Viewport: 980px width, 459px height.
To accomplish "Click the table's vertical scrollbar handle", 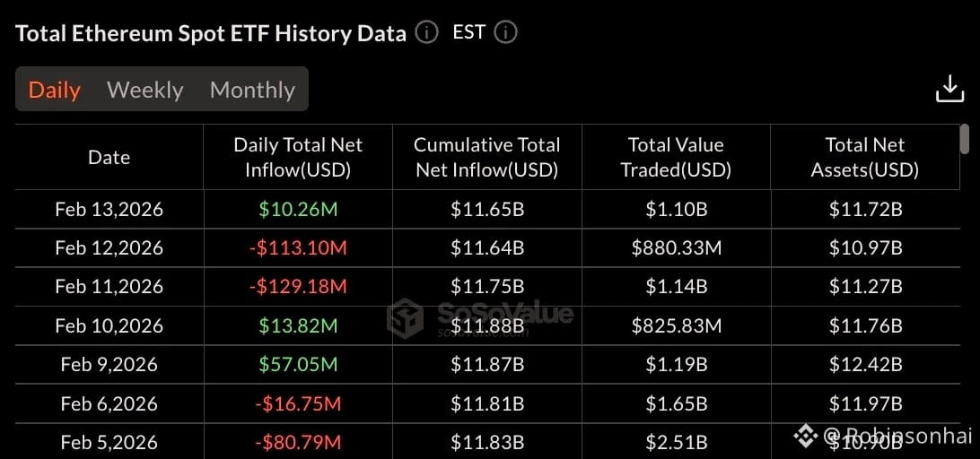I will [x=965, y=139].
